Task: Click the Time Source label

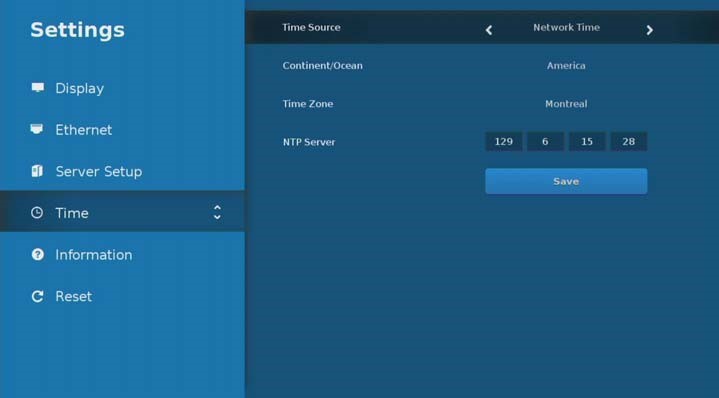Action: pos(311,28)
